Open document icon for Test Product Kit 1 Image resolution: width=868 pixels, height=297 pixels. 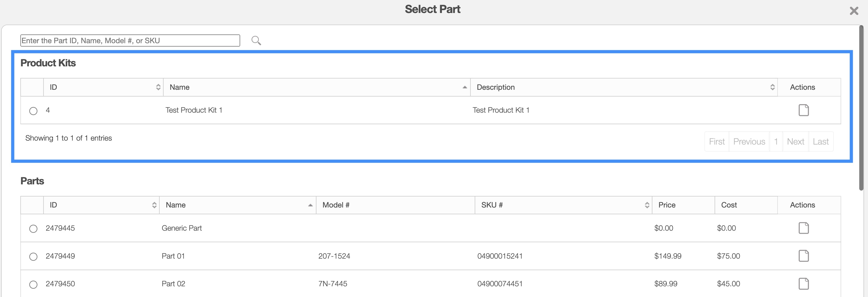803,110
